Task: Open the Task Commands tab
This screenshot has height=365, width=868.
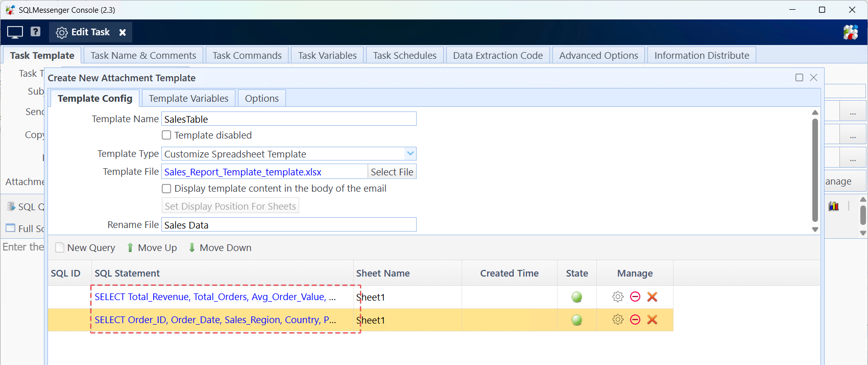Action: coord(247,55)
